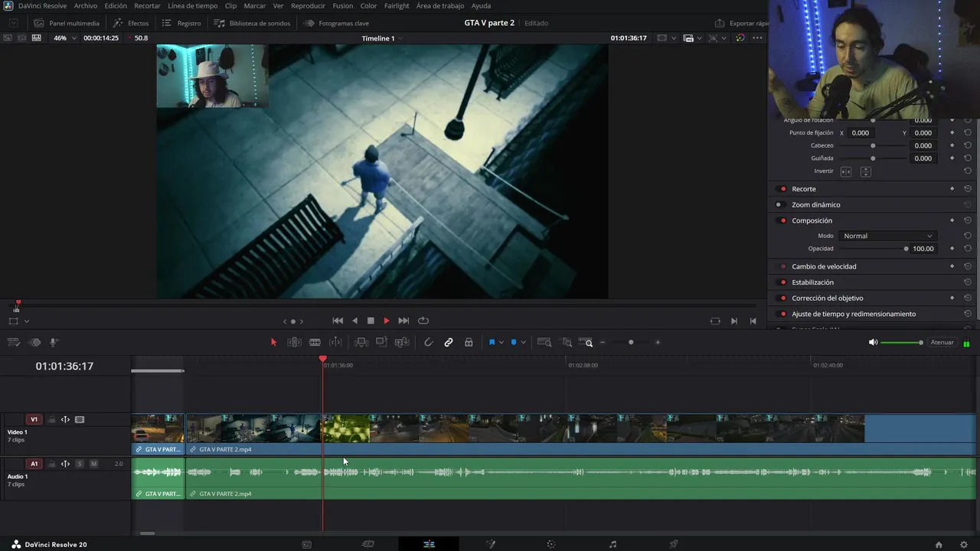The height and width of the screenshot is (551, 980).
Task: Add a blue marker at playhead
Action: coord(514,342)
